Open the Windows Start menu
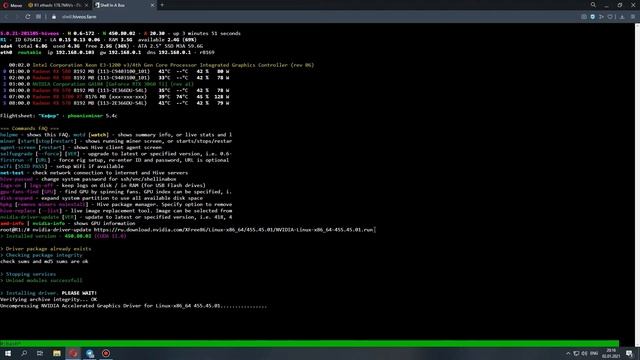This screenshot has height=360, width=640. point(8,353)
